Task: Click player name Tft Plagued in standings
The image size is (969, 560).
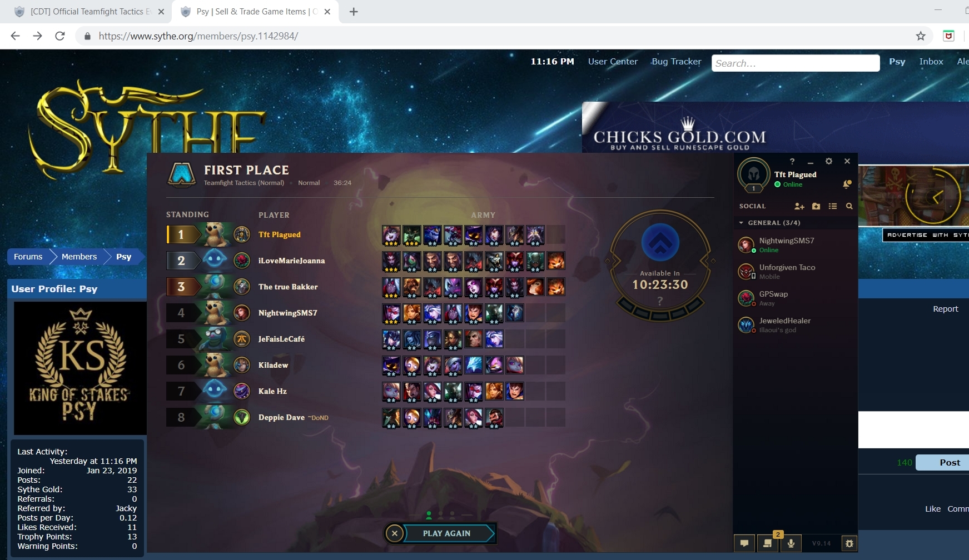Action: point(280,234)
